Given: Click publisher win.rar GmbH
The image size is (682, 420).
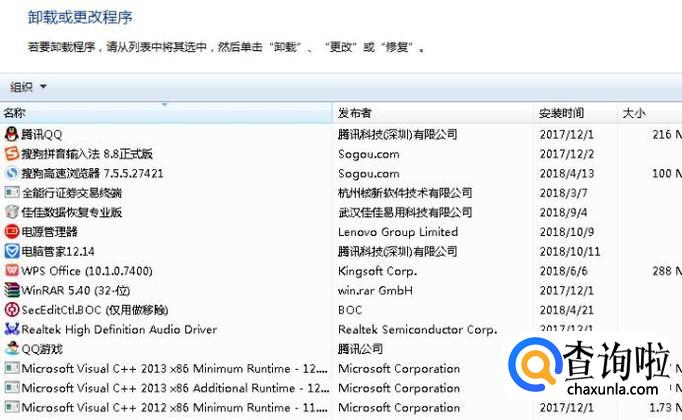Looking at the screenshot, I should pos(375,290).
